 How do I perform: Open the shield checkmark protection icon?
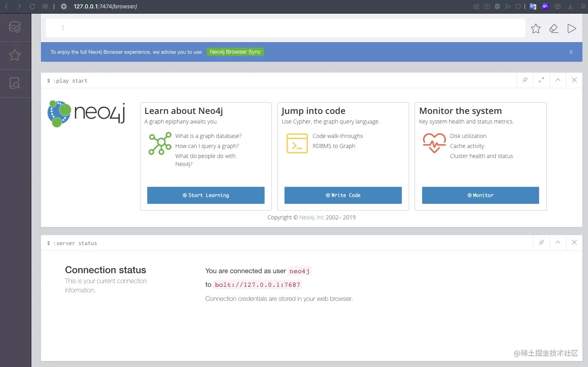[497, 6]
